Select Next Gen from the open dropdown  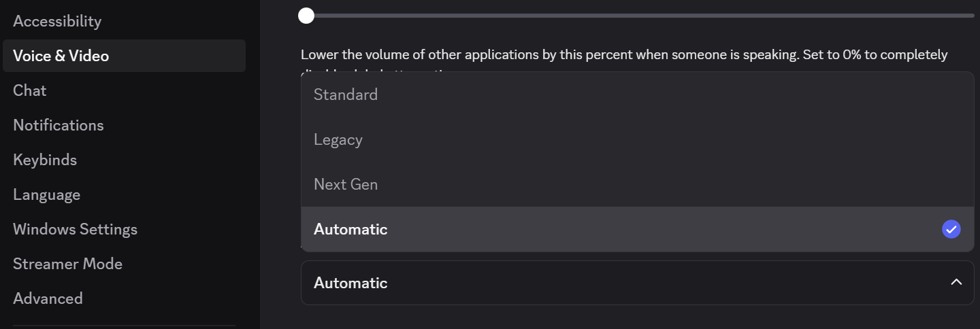(x=637, y=184)
